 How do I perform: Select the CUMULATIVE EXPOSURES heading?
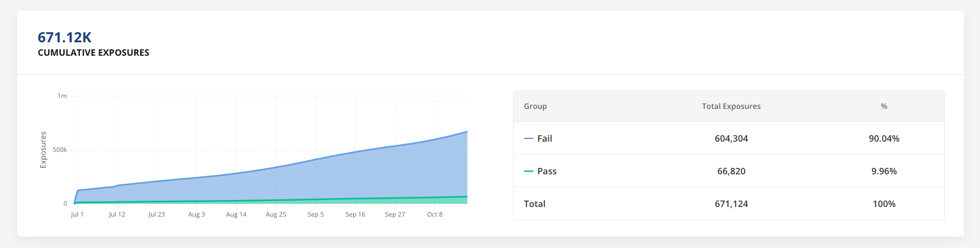[x=94, y=53]
